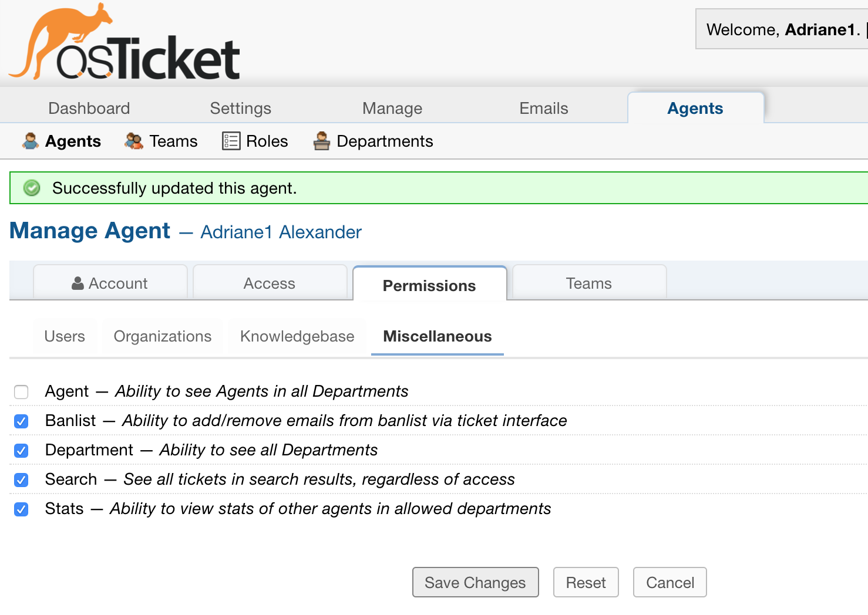This screenshot has width=868, height=615.
Task: Open Teams via its people icon
Action: coord(133,141)
